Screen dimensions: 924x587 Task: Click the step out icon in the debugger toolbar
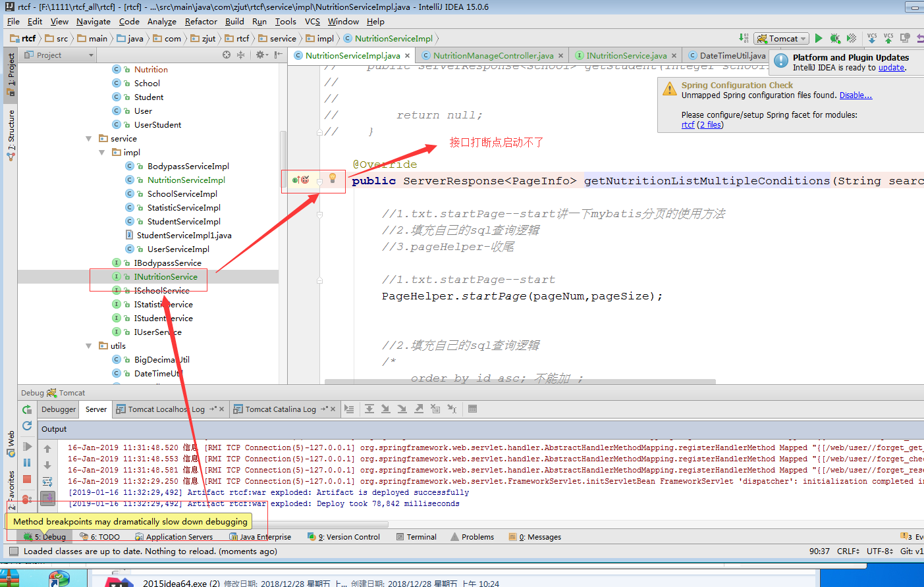tap(419, 409)
